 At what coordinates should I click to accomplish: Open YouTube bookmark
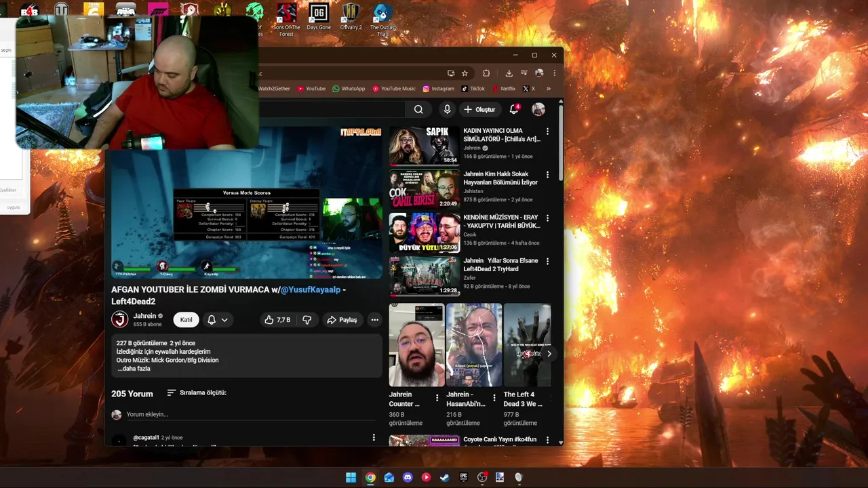[311, 89]
